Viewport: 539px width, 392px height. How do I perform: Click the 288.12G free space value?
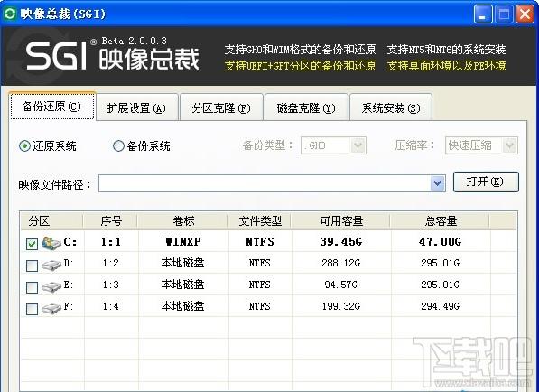(341, 263)
